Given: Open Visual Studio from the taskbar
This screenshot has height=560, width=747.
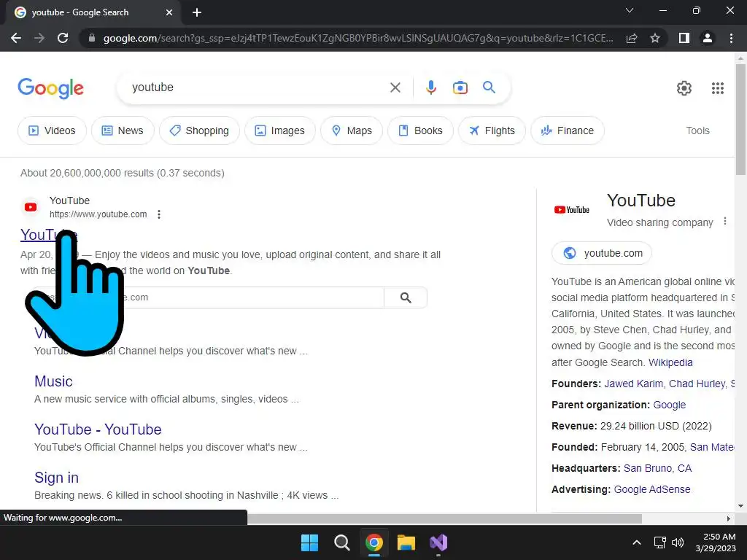Looking at the screenshot, I should tap(438, 542).
